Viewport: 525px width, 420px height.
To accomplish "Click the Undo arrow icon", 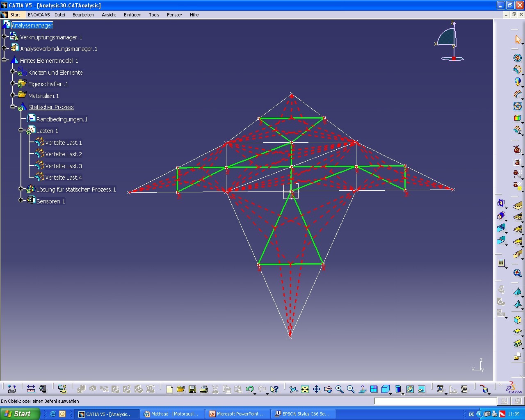I will [249, 389].
